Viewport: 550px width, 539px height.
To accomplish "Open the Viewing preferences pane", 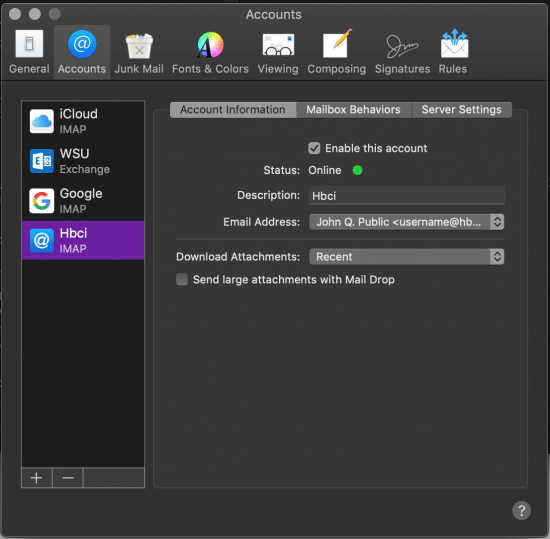I will (278, 52).
